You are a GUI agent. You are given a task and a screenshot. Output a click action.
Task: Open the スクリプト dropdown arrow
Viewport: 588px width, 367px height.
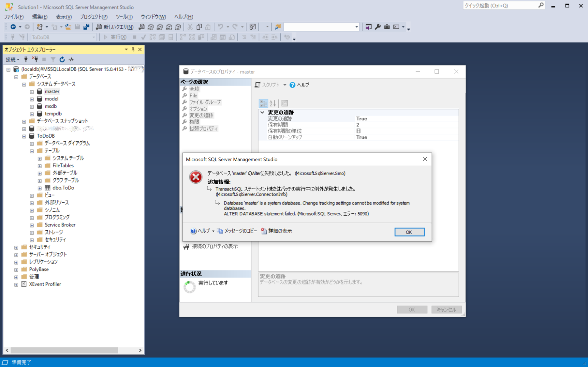[285, 85]
